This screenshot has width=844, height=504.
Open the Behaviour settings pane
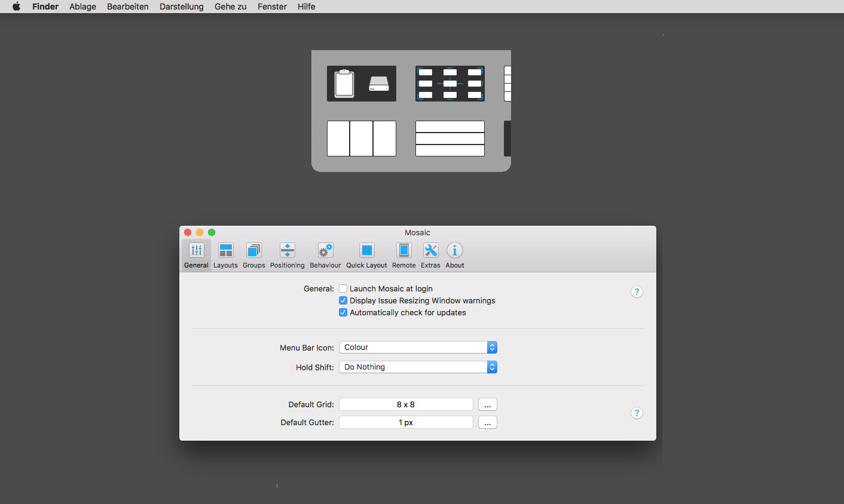325,256
